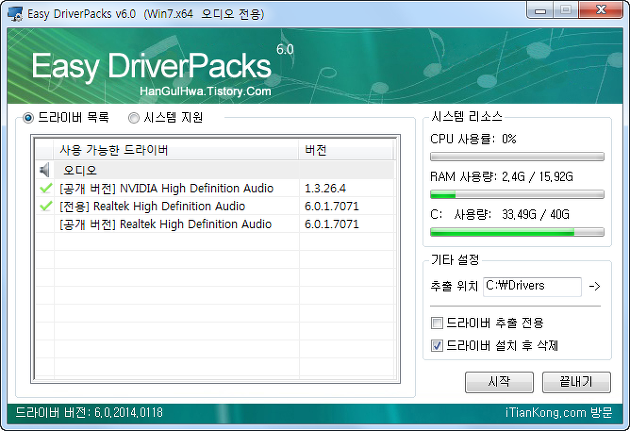Click the 사용 가능한 드라이버 column header
The width and height of the screenshot is (630, 431).
click(x=176, y=150)
